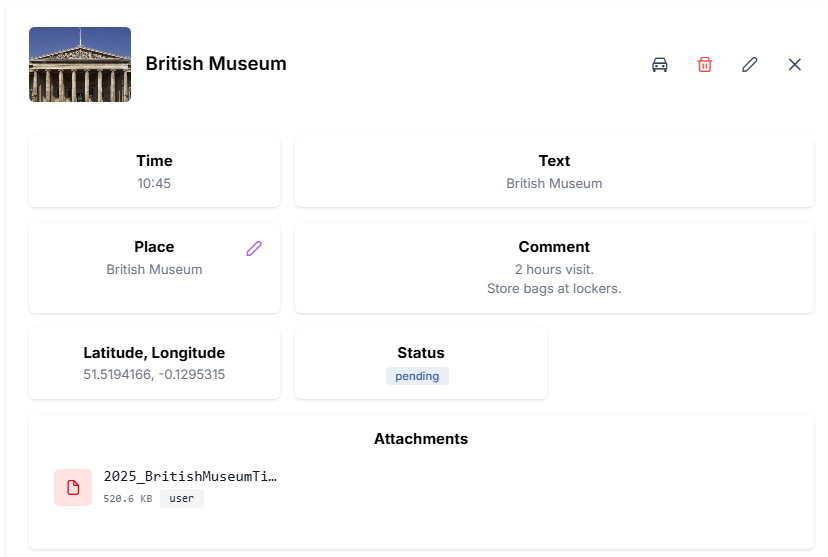
Task: Click the Attachments section heading
Action: [x=421, y=439]
